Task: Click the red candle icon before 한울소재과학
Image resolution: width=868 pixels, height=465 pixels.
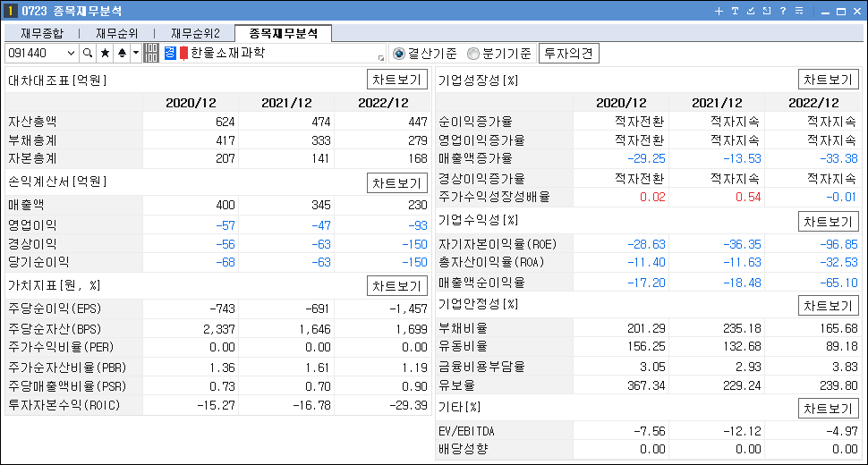Action: (x=183, y=53)
